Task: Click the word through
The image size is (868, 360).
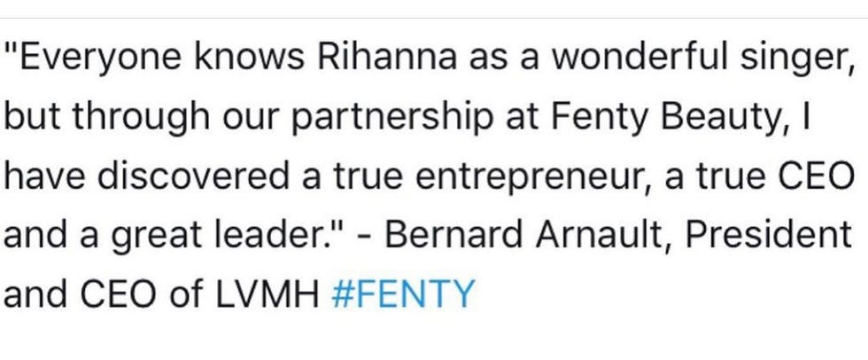Action: click(135, 119)
